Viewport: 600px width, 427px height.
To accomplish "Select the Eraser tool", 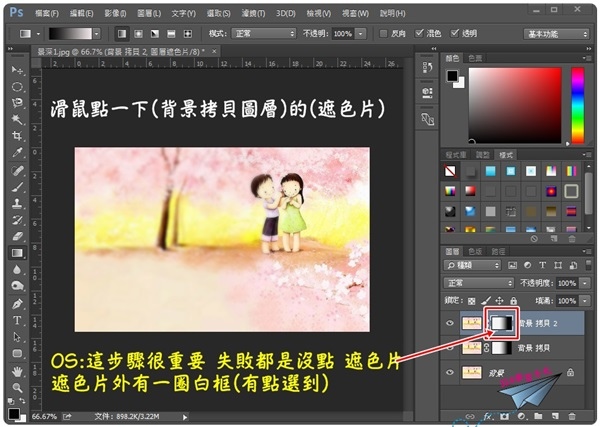I will (x=17, y=236).
